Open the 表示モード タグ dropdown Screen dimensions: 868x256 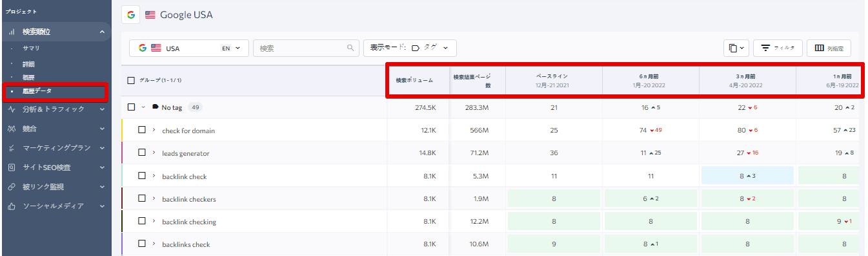coord(410,48)
